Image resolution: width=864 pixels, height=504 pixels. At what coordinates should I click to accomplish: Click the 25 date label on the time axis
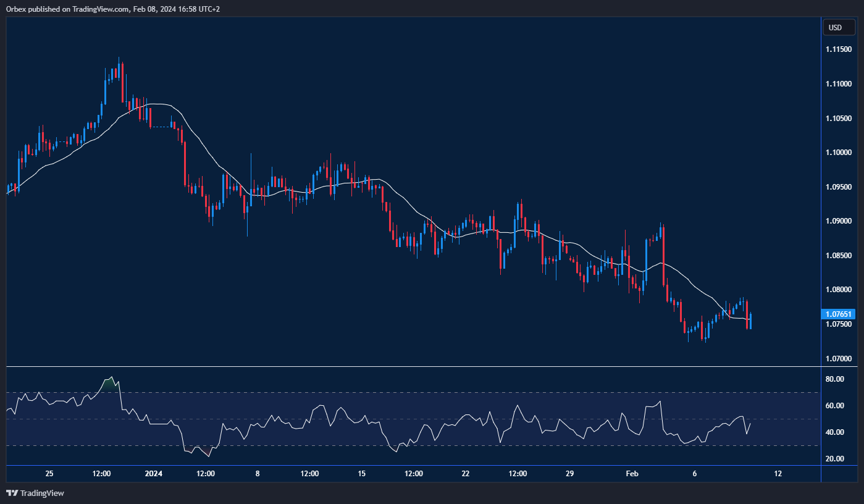tap(49, 474)
